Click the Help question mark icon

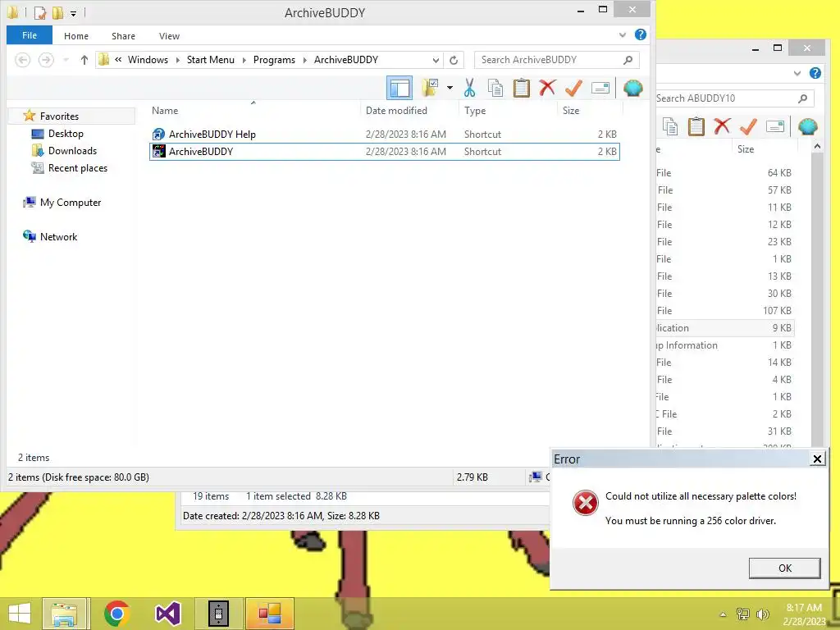tap(640, 34)
